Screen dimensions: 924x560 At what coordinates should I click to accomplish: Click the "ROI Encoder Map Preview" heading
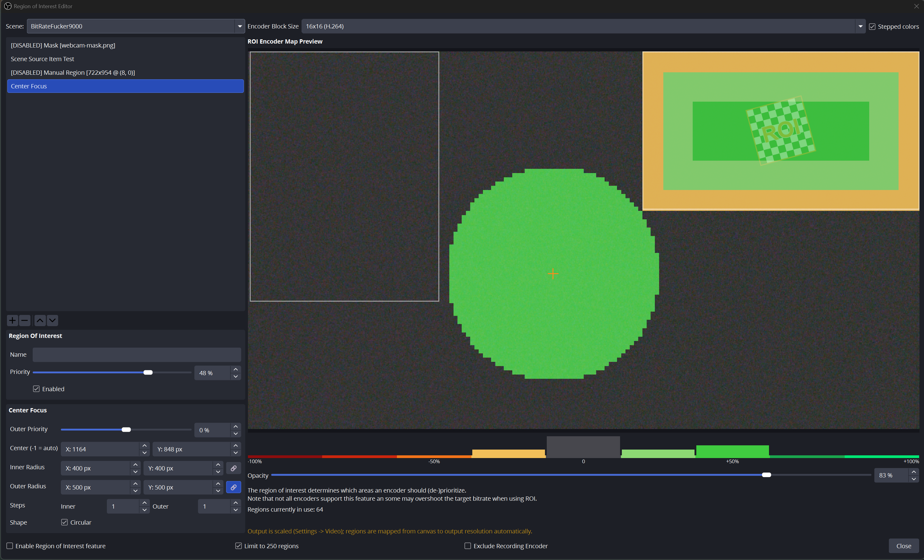tap(285, 41)
